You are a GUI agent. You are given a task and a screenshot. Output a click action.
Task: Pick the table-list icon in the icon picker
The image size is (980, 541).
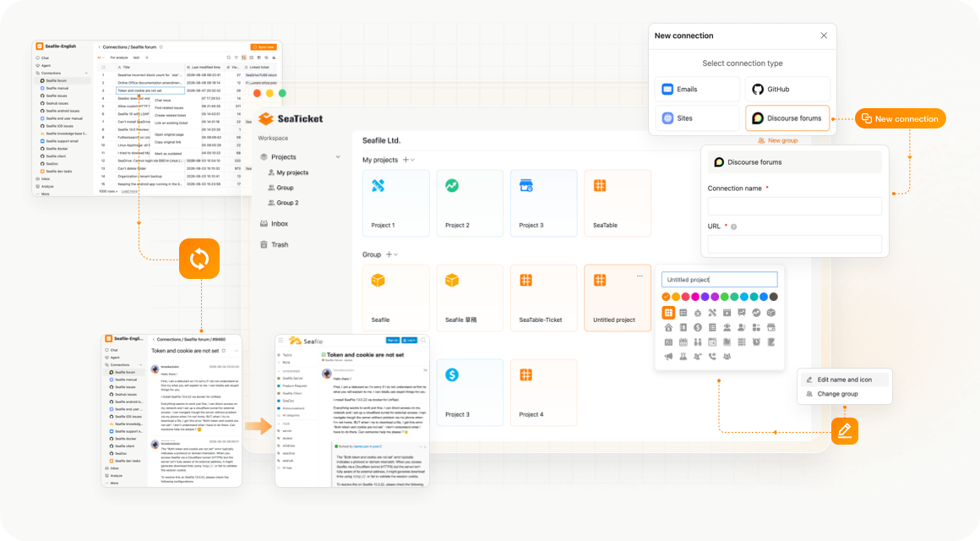coord(683,313)
